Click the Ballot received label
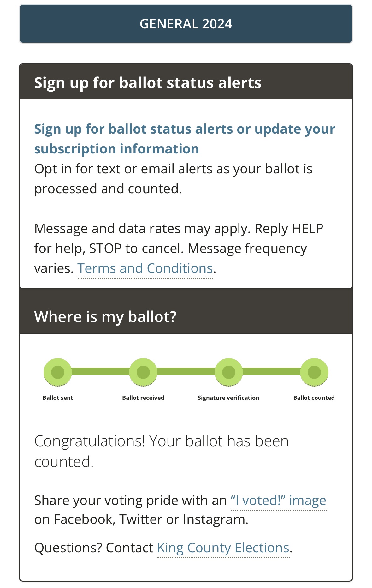The height and width of the screenshot is (588, 372). click(x=143, y=398)
